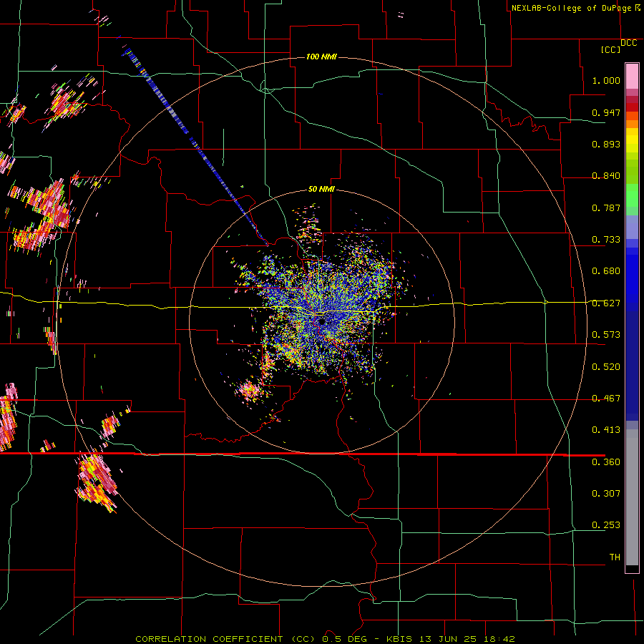Viewport: 644px width, 644px height.
Task: Click the blue radial spike artifact northwest
Action: (x=195, y=146)
